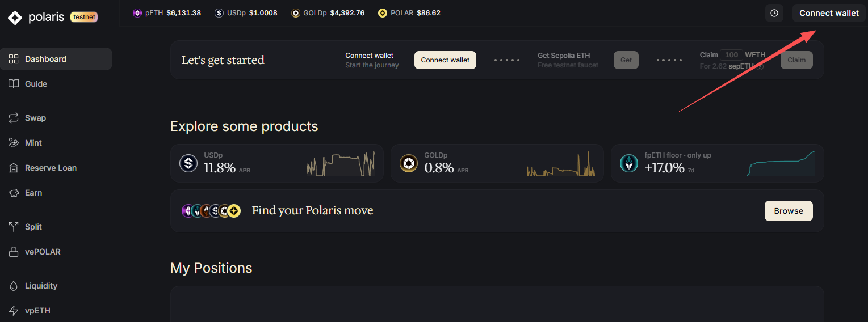Open the Earn page
Viewport: 868px width, 322px height.
(x=56, y=193)
